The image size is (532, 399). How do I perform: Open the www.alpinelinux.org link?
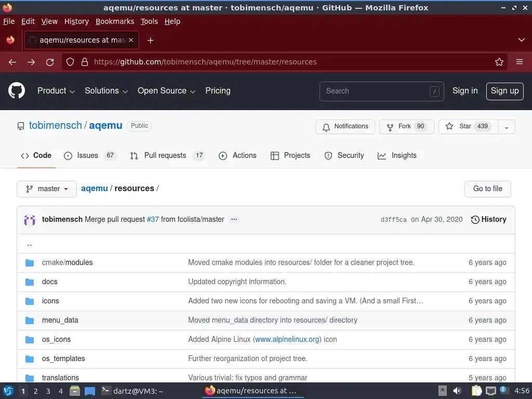point(287,339)
